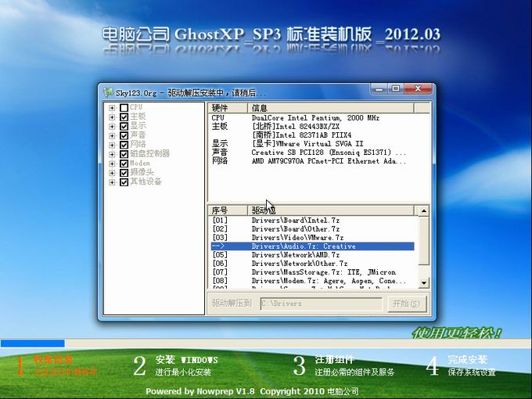This screenshot has width=532, height=399.
Task: Uncheck the 声音 checkbox
Action: (124, 135)
